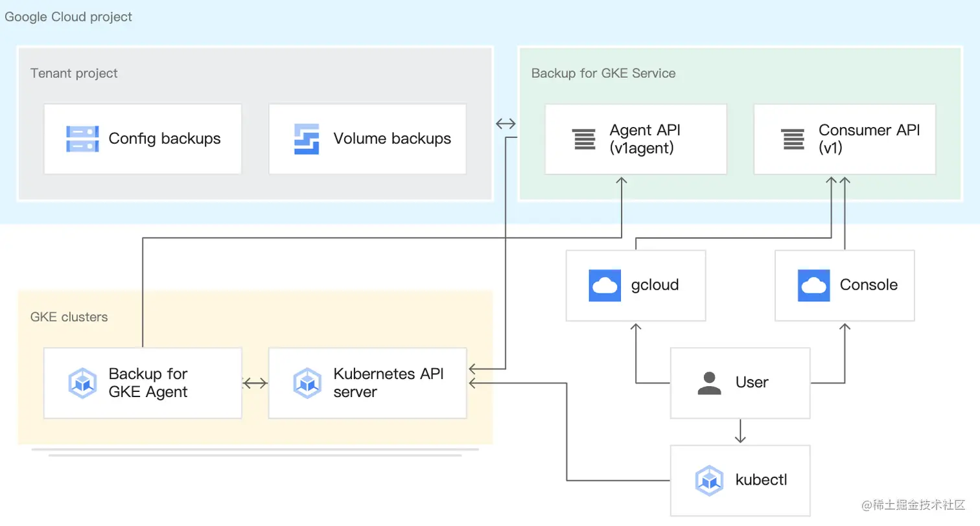
Task: Click the Config backups server icon
Action: point(82,139)
